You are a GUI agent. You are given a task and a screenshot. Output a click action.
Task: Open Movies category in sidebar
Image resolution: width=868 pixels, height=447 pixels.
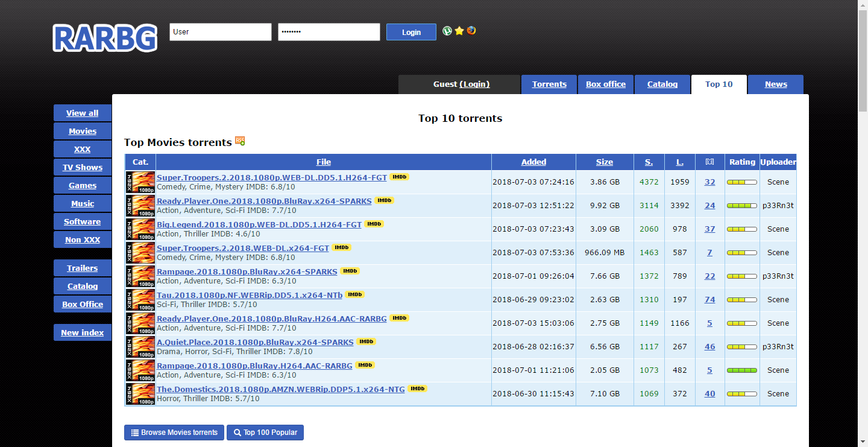pyautogui.click(x=83, y=131)
